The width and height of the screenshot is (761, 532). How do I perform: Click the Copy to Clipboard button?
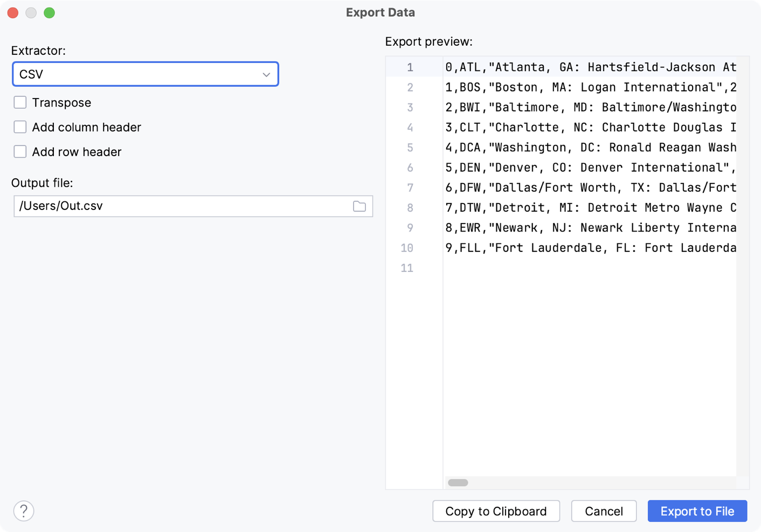pos(495,511)
